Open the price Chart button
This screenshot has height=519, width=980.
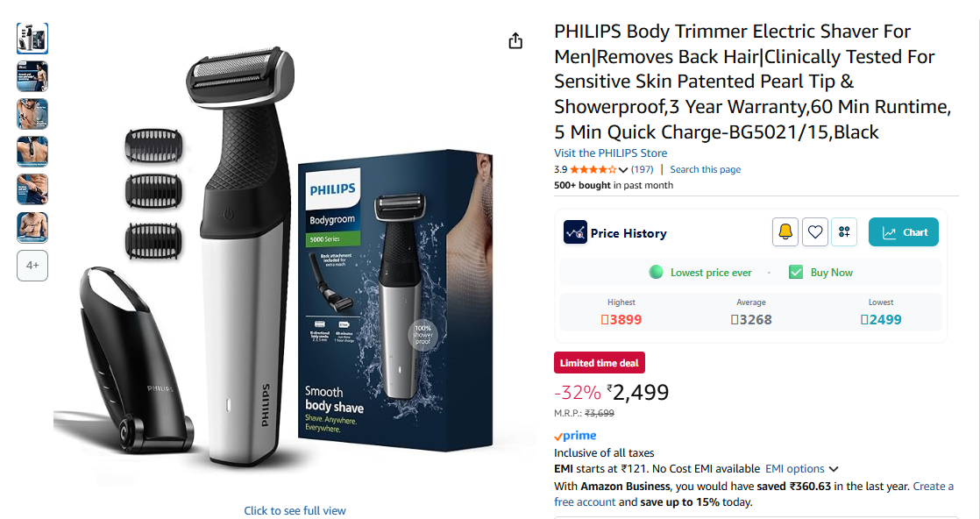click(x=903, y=232)
